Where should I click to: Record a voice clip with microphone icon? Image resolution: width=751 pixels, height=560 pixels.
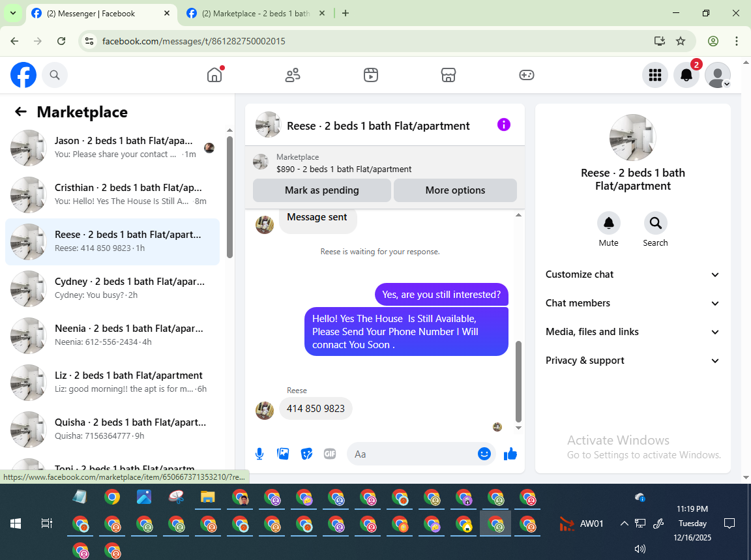(x=259, y=454)
